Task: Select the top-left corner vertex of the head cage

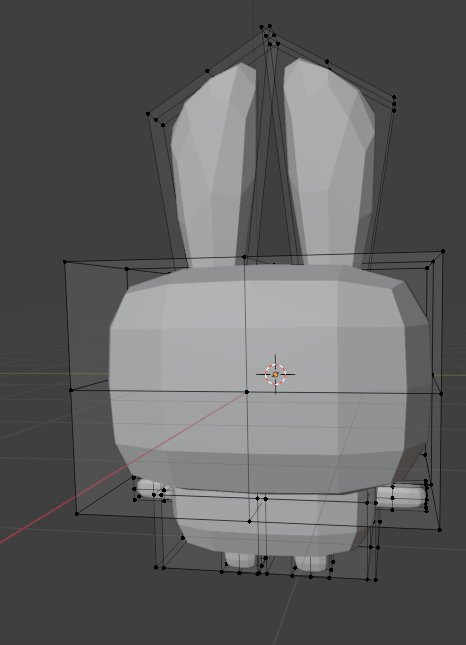Action: pyautogui.click(x=65, y=262)
